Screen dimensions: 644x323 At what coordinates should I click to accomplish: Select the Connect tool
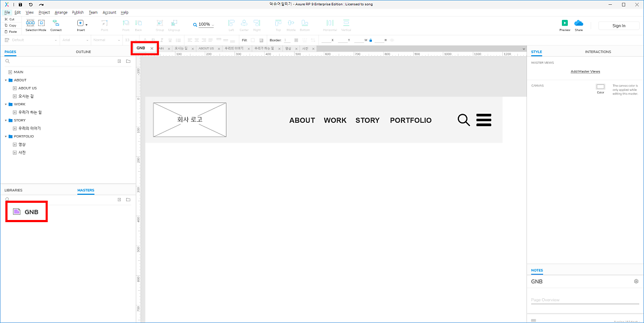56,24
